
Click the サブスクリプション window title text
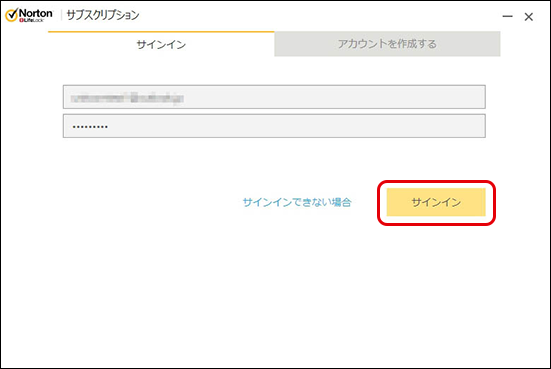(103, 15)
